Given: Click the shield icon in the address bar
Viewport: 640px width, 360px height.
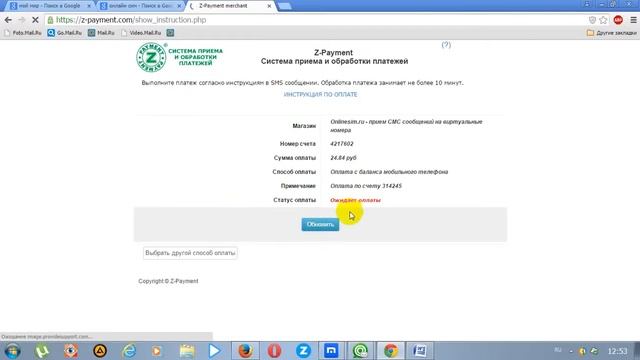Looking at the screenshot, I should [x=592, y=20].
